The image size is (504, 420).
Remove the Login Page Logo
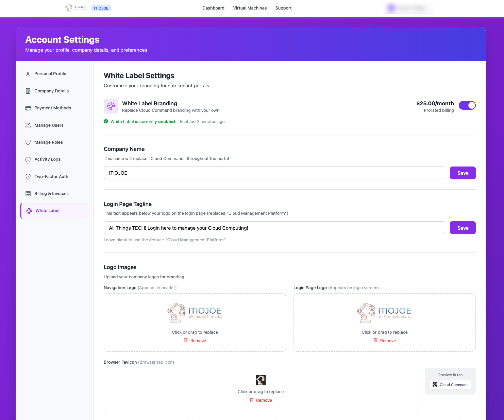pyautogui.click(x=385, y=340)
